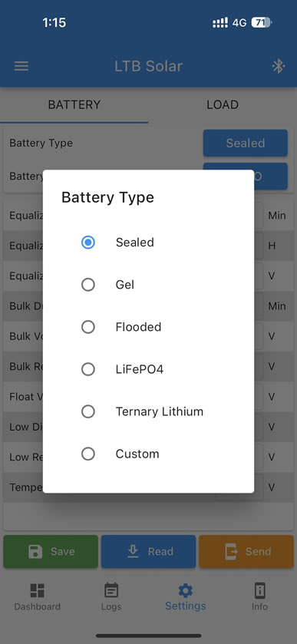Screen dimensions: 297x644
Task: Tap the floppy disk Save icon
Action: click(x=35, y=552)
